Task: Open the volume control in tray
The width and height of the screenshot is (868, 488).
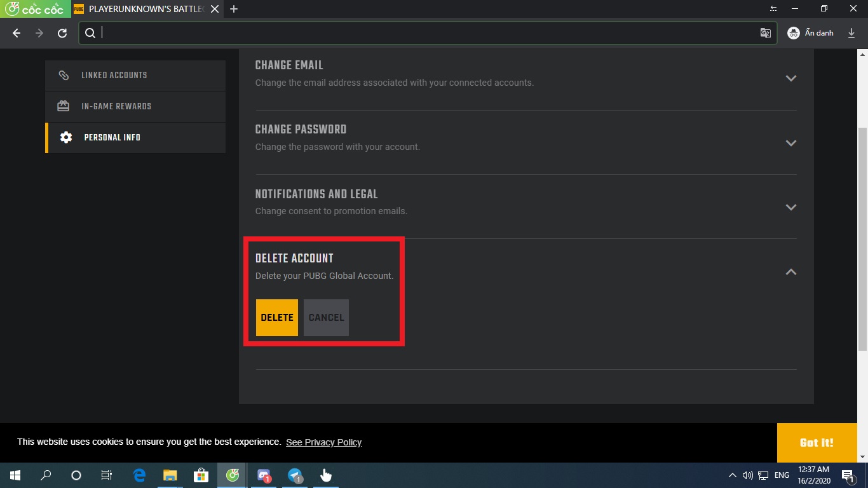Action: pyautogui.click(x=747, y=475)
